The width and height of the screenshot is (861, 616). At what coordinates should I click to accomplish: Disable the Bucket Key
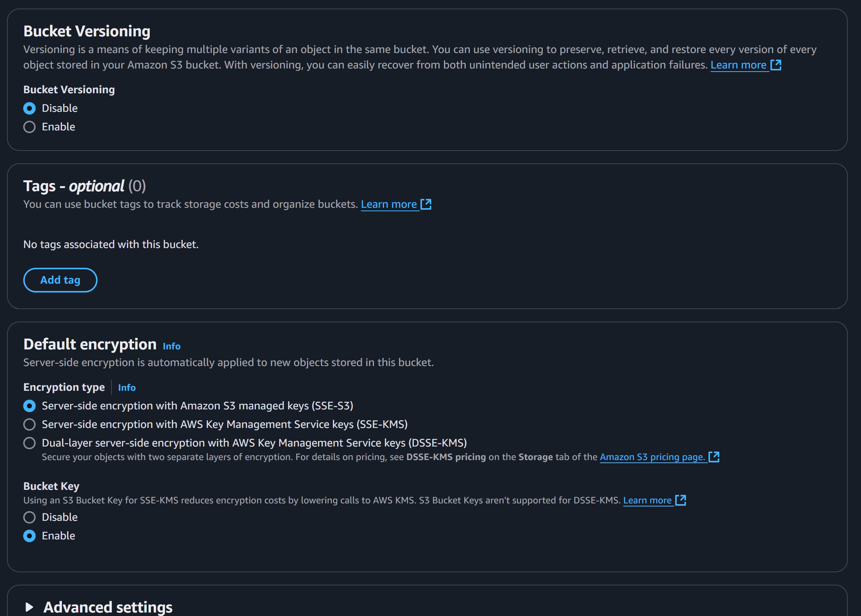pos(29,517)
